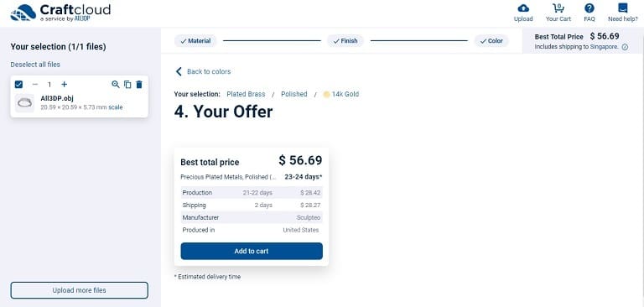Switch to the Finish step
This screenshot has height=307, width=644.
coord(345,41)
